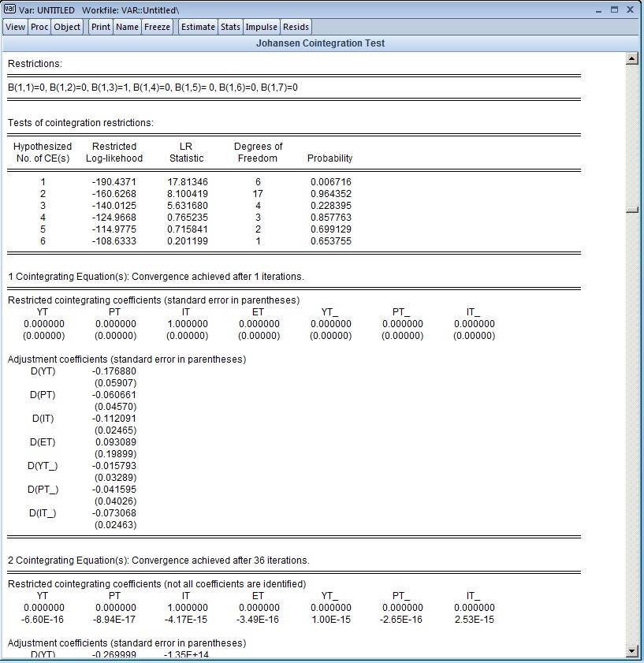Open the View menu
The width and height of the screenshot is (644, 663).
click(x=15, y=27)
